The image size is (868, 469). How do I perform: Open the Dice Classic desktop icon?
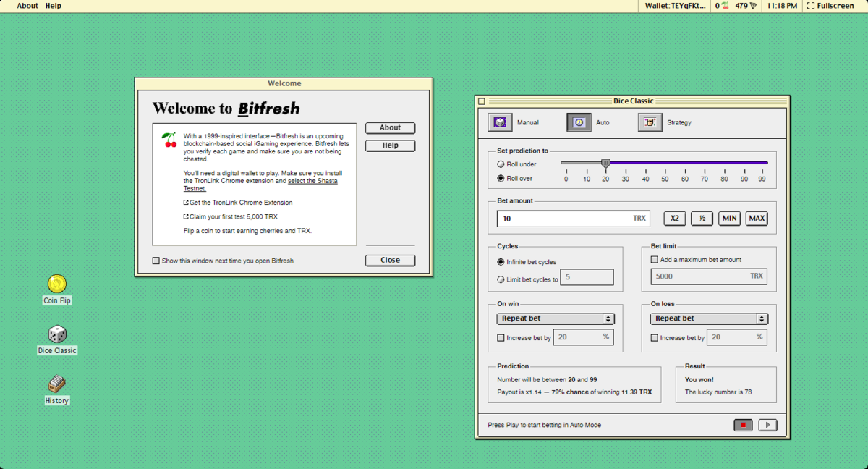[x=57, y=339]
